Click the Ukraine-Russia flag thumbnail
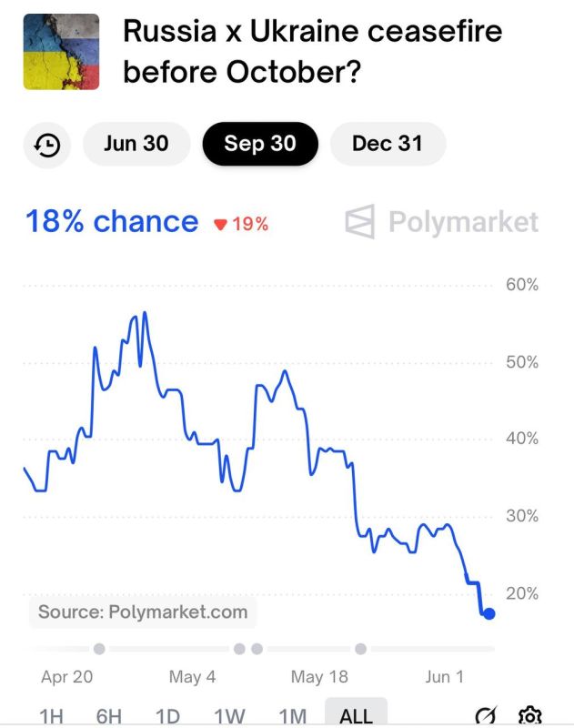 (61, 51)
